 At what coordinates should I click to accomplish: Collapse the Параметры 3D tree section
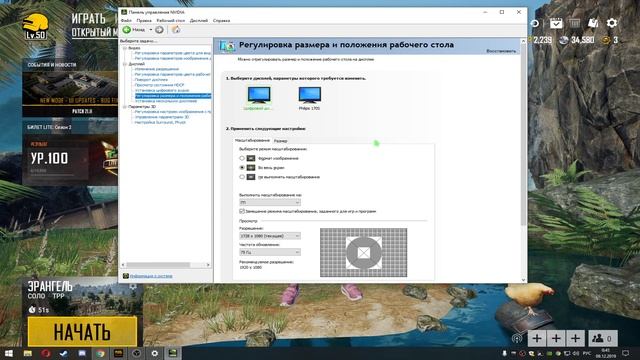[125, 107]
